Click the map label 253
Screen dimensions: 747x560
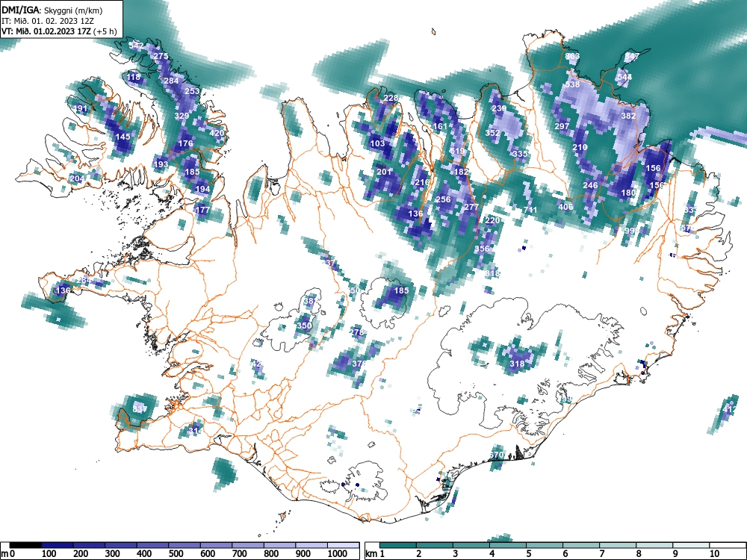click(x=192, y=91)
